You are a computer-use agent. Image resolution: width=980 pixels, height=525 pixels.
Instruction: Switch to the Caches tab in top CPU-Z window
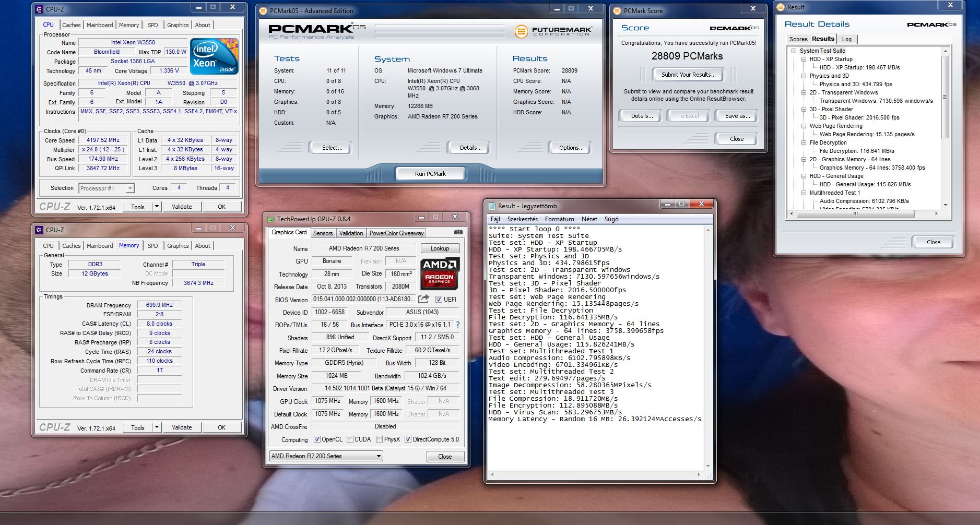point(71,25)
